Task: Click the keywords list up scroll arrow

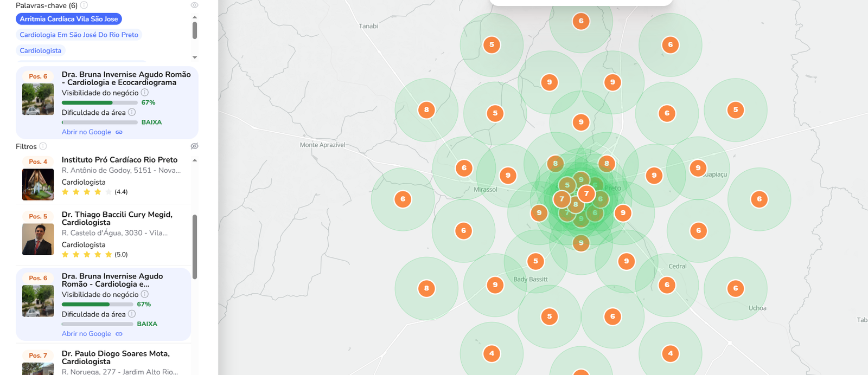Action: [x=195, y=17]
